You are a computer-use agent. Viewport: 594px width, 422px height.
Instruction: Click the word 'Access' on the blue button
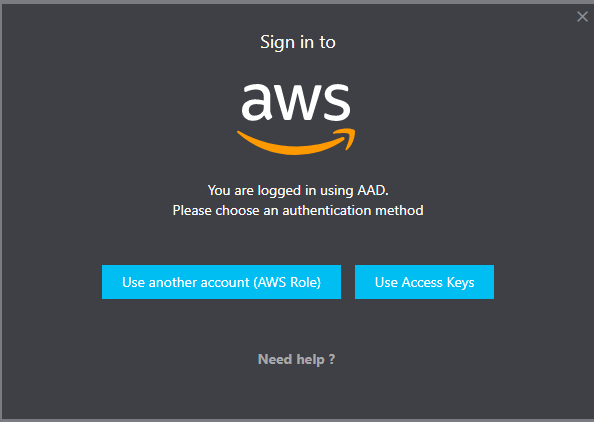coord(422,283)
